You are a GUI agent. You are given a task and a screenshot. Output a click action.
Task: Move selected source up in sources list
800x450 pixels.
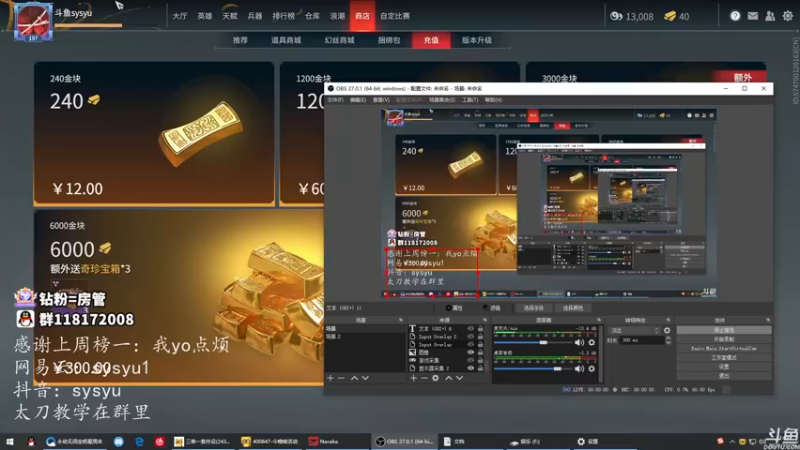[448, 378]
